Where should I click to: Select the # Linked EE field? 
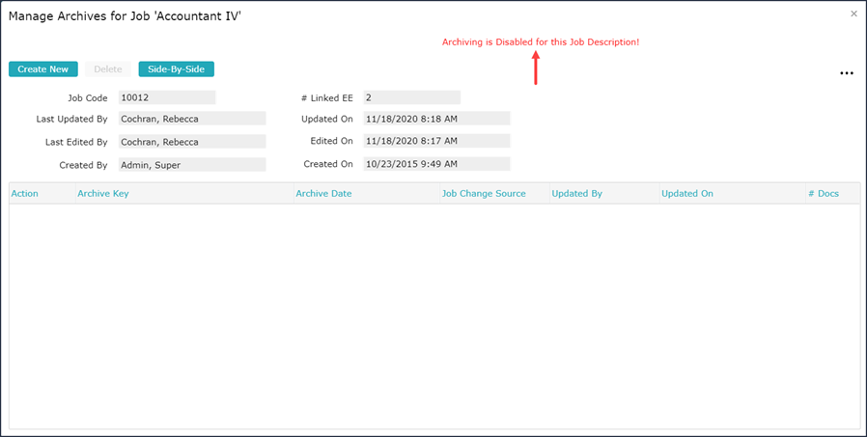tap(411, 97)
